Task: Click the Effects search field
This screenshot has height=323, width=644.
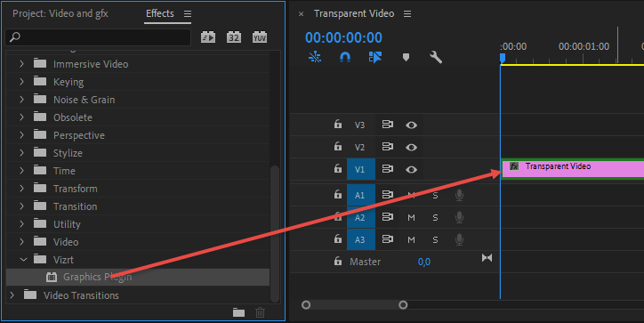Action: pos(98,37)
